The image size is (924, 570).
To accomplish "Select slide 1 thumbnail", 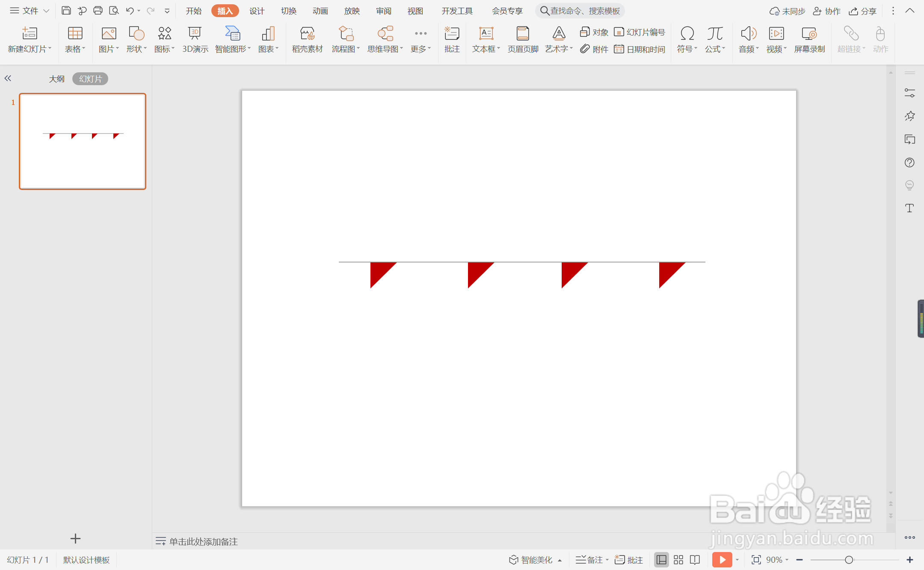I will tap(83, 141).
